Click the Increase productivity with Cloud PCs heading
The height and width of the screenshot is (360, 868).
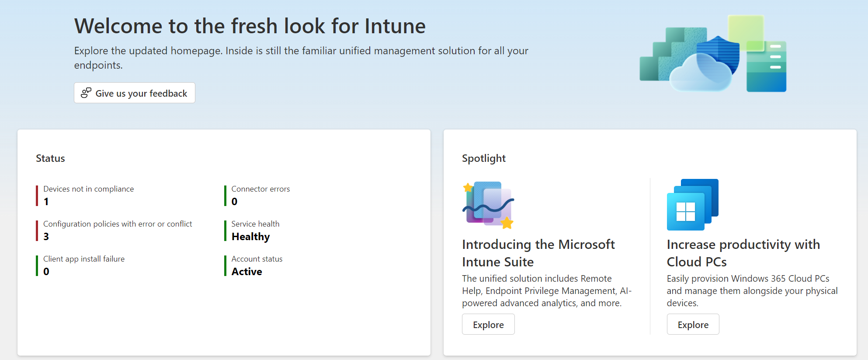(743, 253)
